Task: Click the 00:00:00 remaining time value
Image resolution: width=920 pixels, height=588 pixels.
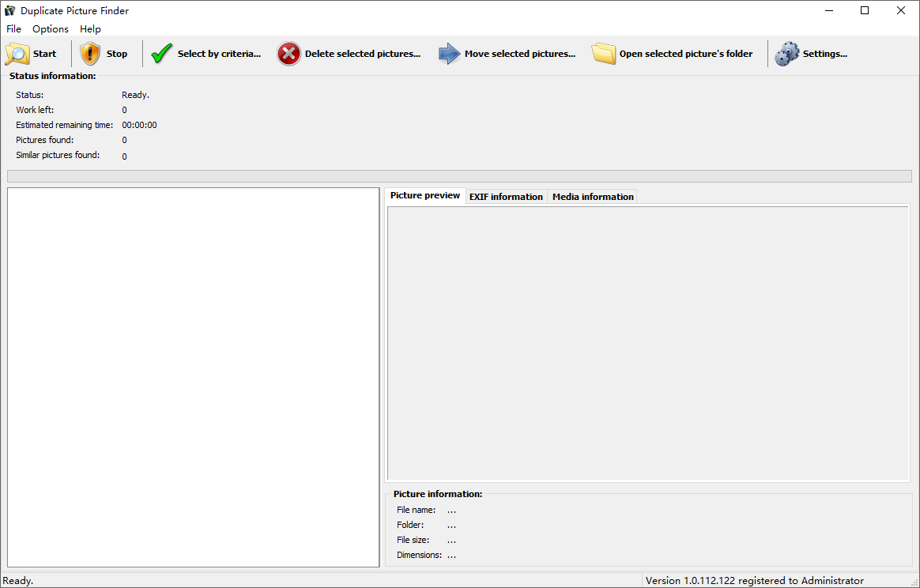Action: point(139,125)
